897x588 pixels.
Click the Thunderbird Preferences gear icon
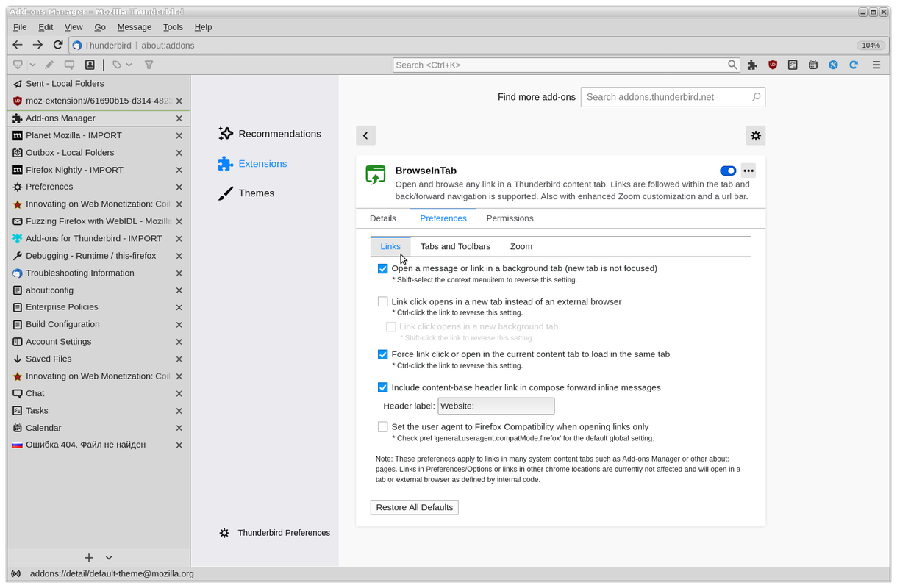coord(224,533)
